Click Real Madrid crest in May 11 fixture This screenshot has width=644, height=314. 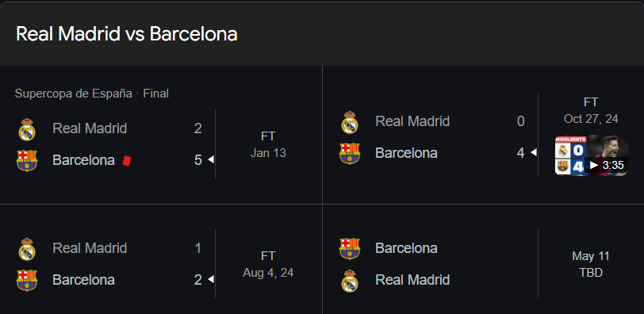click(x=350, y=281)
